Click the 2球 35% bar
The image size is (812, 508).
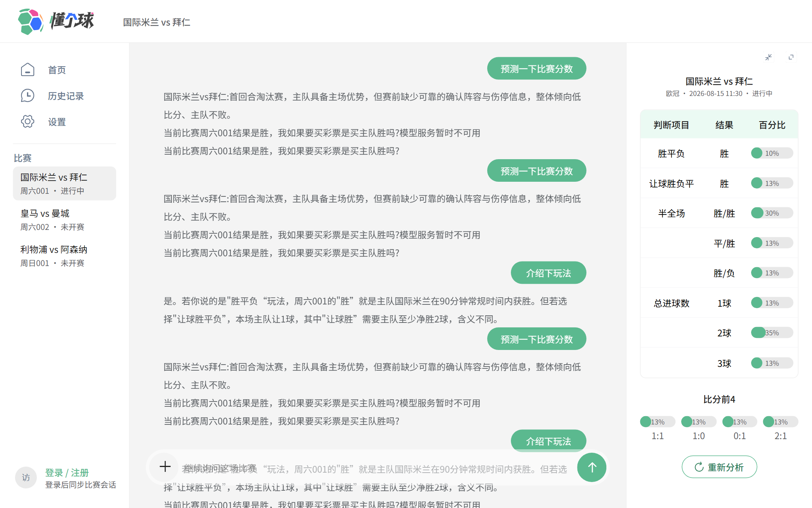[x=772, y=333]
